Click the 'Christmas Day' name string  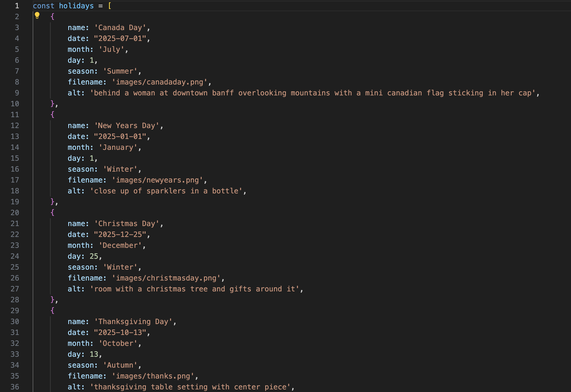127,223
